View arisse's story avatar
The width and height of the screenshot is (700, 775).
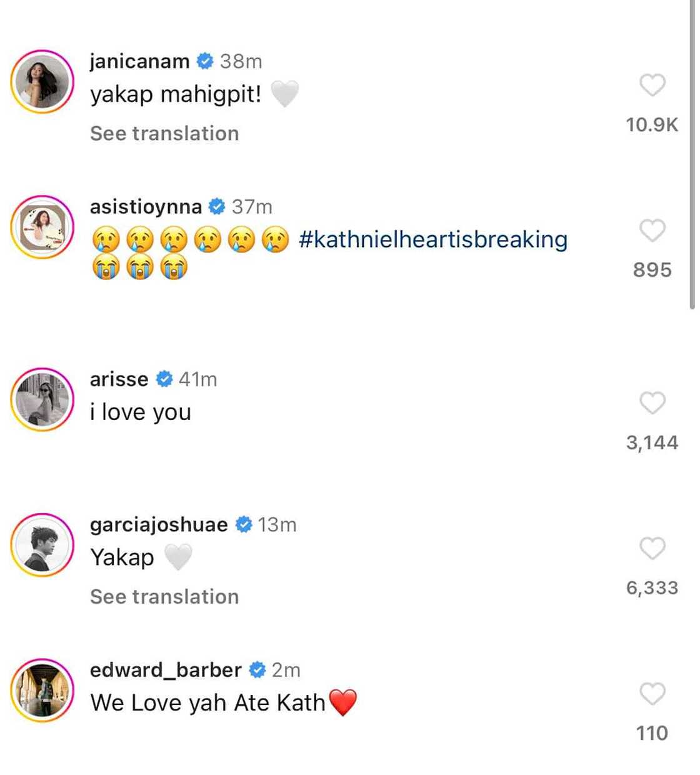42,399
